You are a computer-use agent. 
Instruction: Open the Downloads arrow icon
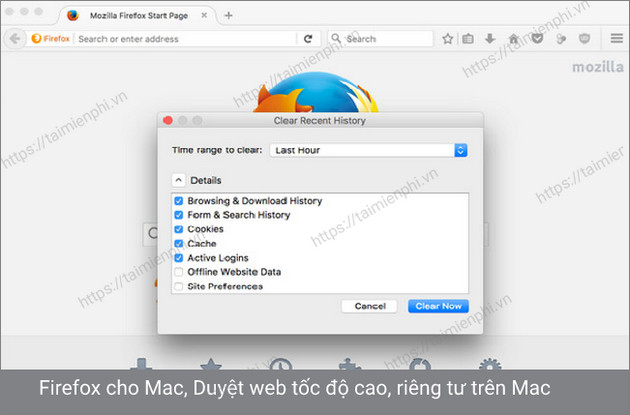point(490,39)
